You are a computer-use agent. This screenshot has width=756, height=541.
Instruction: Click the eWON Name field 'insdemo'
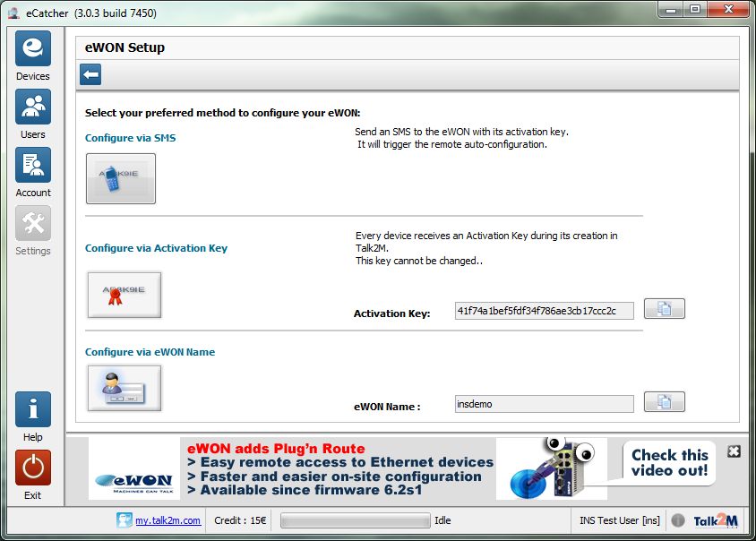(x=545, y=404)
